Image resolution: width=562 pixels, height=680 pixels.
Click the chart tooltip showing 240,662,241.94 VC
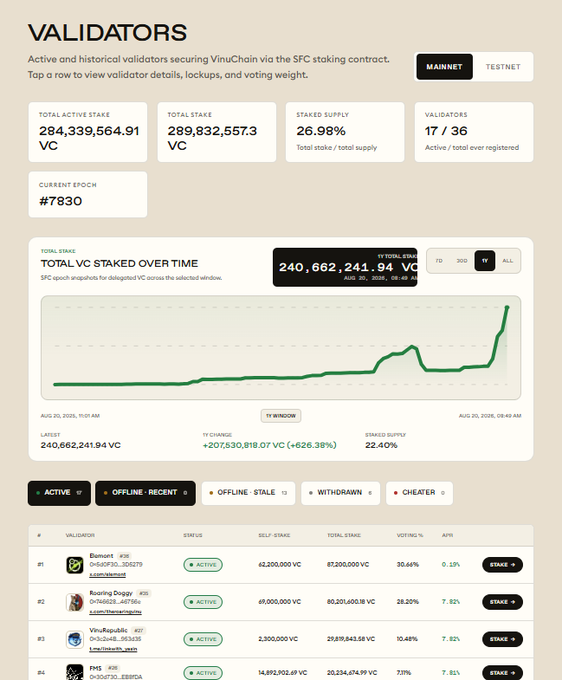coord(345,267)
